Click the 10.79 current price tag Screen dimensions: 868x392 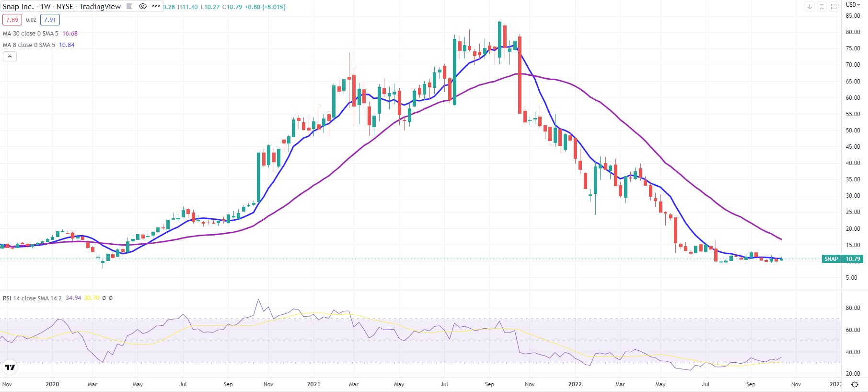click(853, 259)
